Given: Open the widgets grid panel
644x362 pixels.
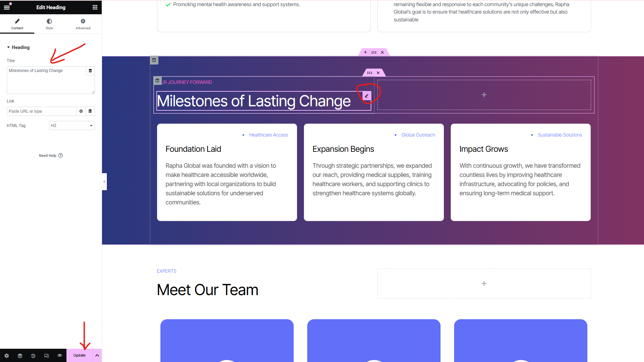Looking at the screenshot, I should [x=95, y=7].
